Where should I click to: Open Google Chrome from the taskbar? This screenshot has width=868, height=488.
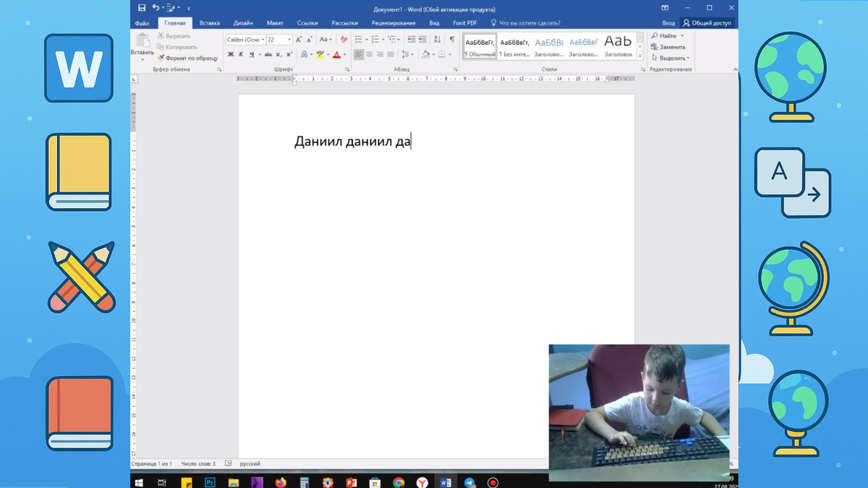[x=399, y=482]
